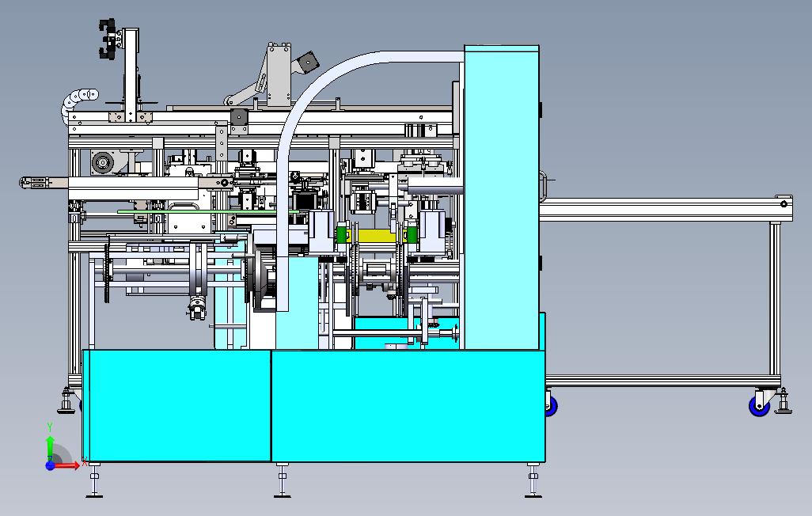Select the round motor in upper-left frame
This screenshot has height=516, width=812.
[x=103, y=163]
